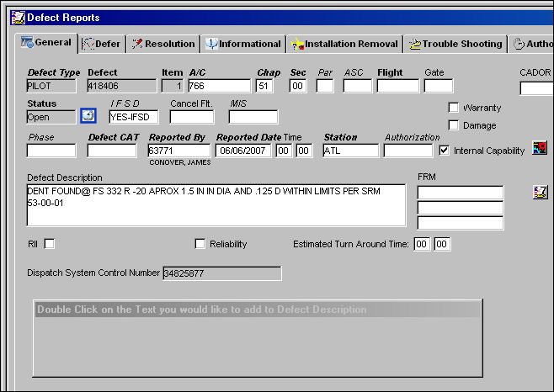The image size is (554, 392).
Task: Click the Estimated Turn Around Time label
Action: click(350, 244)
